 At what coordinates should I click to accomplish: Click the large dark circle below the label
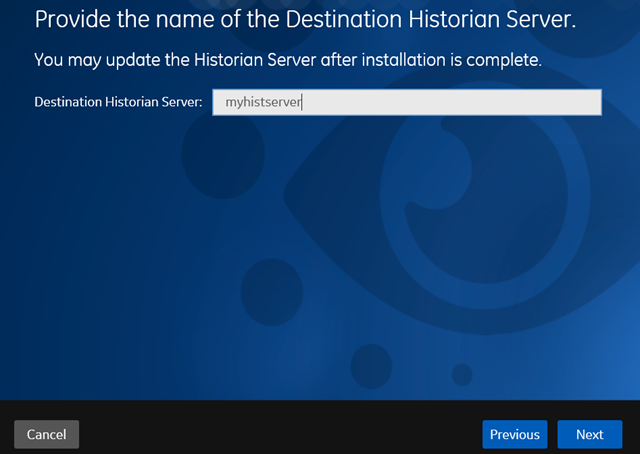223,154
